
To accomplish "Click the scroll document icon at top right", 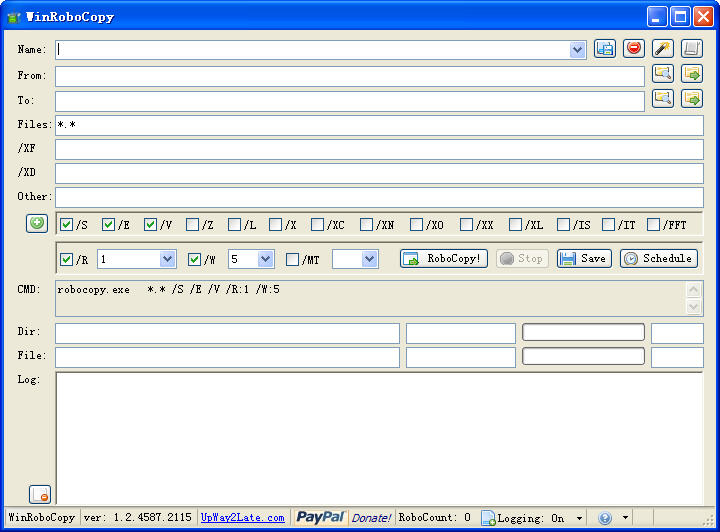I will coord(692,48).
